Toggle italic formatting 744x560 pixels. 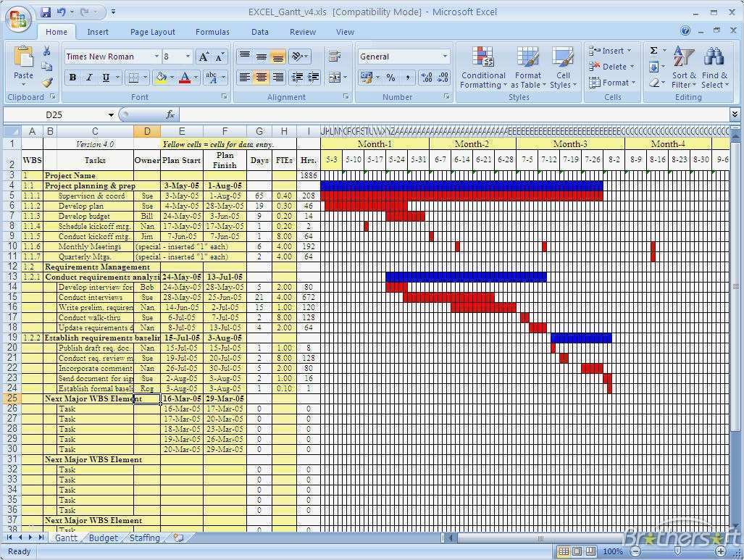tap(89, 78)
